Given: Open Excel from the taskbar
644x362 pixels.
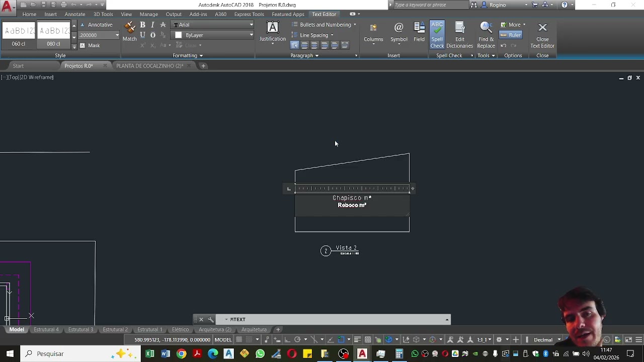Looking at the screenshot, I should tap(150, 354).
